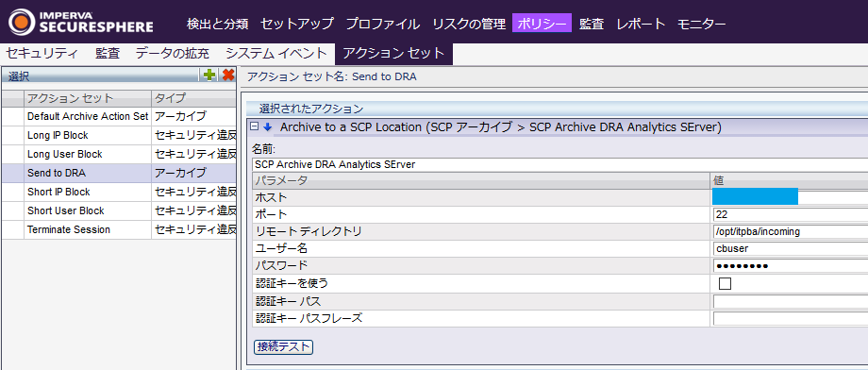This screenshot has height=370, width=868.
Task: Open the プロファイル menu
Action: pyautogui.click(x=382, y=24)
